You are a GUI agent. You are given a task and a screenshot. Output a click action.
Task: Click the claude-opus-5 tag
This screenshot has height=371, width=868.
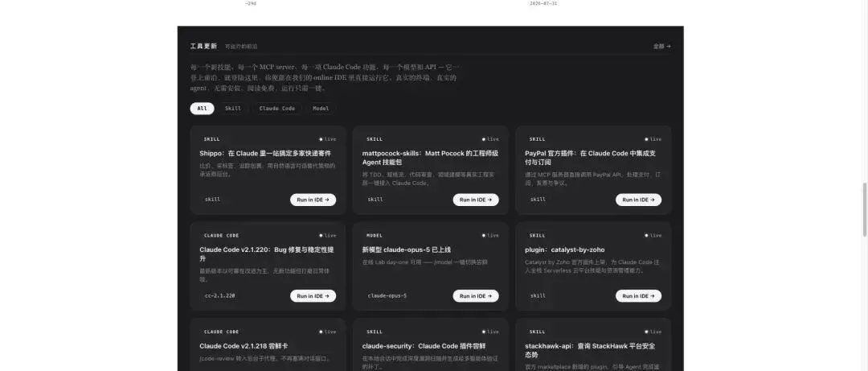[387, 296]
